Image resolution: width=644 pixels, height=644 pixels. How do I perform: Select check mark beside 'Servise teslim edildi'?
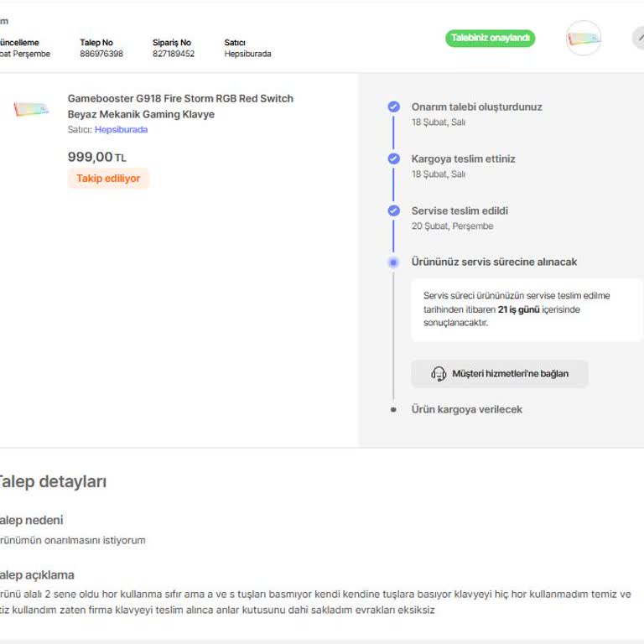tap(393, 210)
